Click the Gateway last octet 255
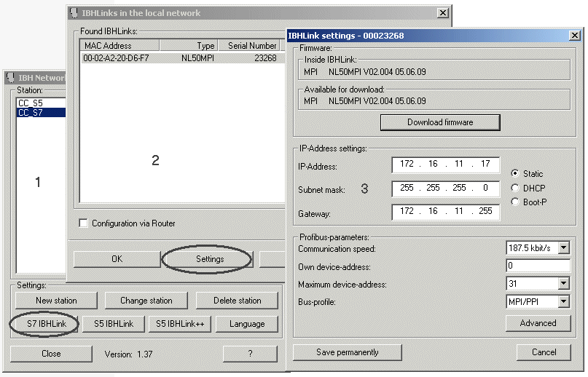 485,211
